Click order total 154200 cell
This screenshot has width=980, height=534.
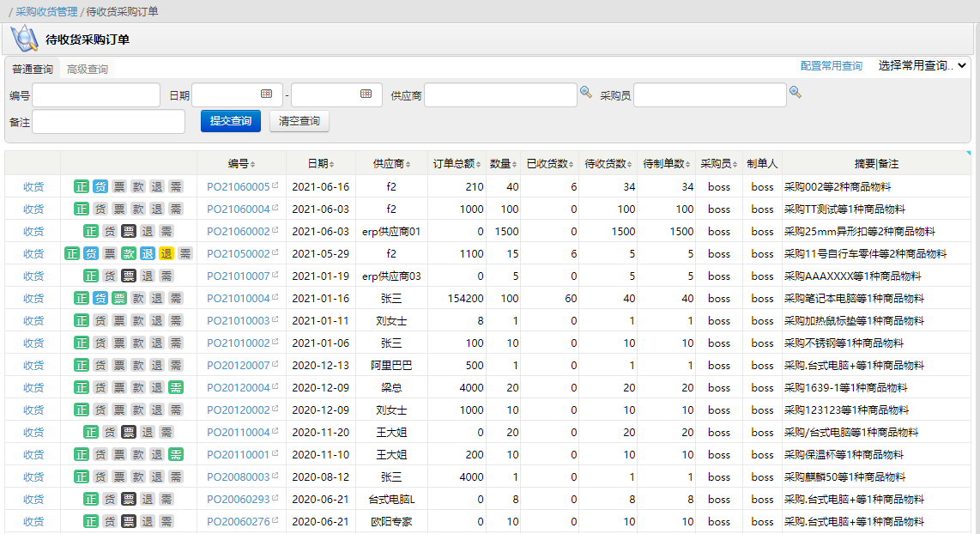tap(466, 298)
